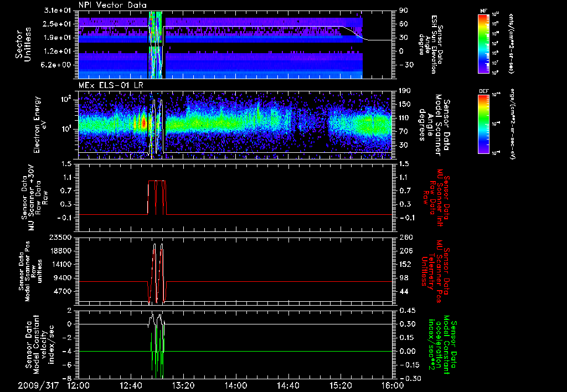Click the "3.1e+01" sector axis tick
The height and width of the screenshot is (392, 567).
coord(59,11)
